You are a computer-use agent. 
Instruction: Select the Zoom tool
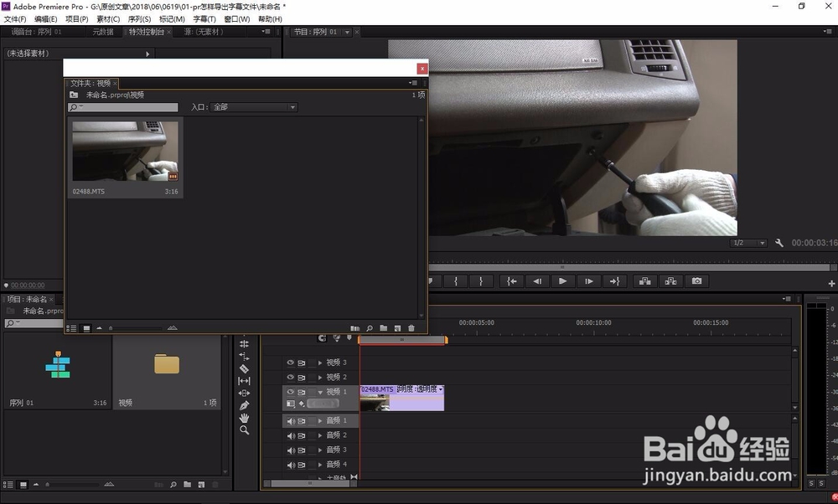point(244,429)
